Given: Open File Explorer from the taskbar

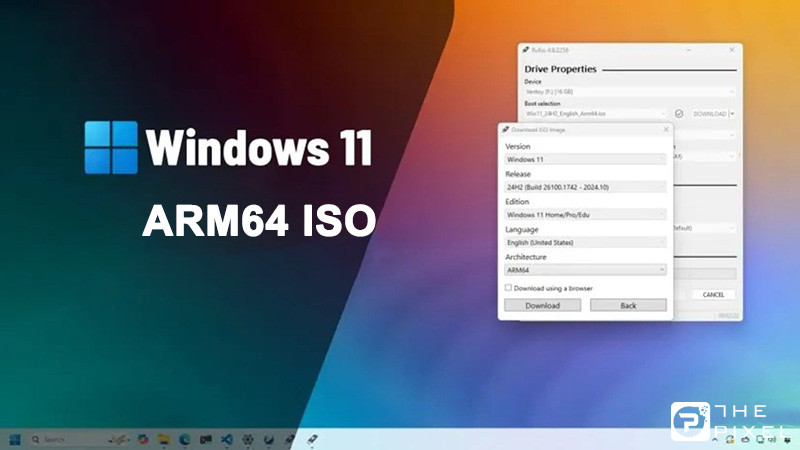Looking at the screenshot, I should point(163,439).
